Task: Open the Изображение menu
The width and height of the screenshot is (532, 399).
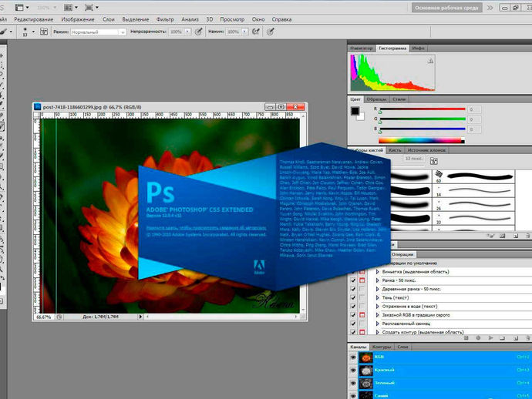Action: [x=78, y=19]
